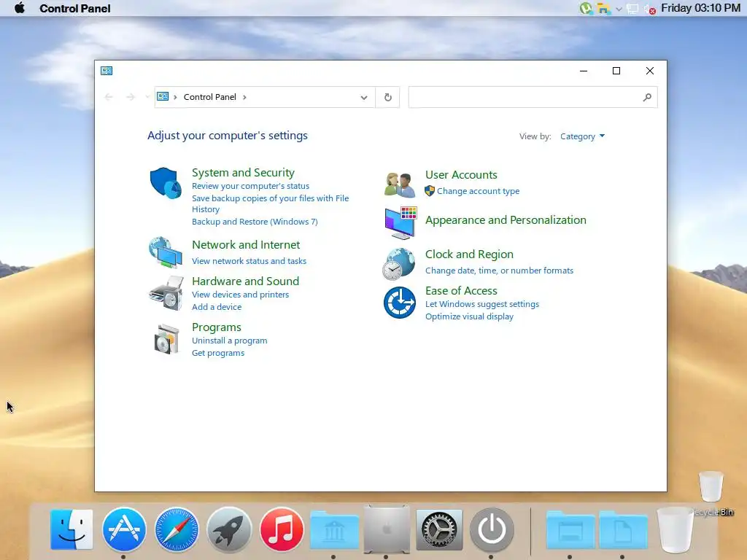Click the search magnifier icon
747x560 pixels.
point(646,97)
